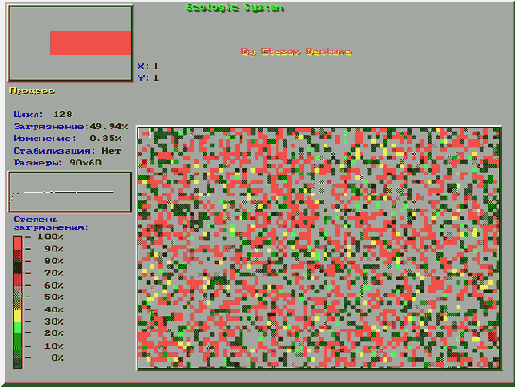Click the Цикл value 128
515x387 pixels.
click(63, 114)
